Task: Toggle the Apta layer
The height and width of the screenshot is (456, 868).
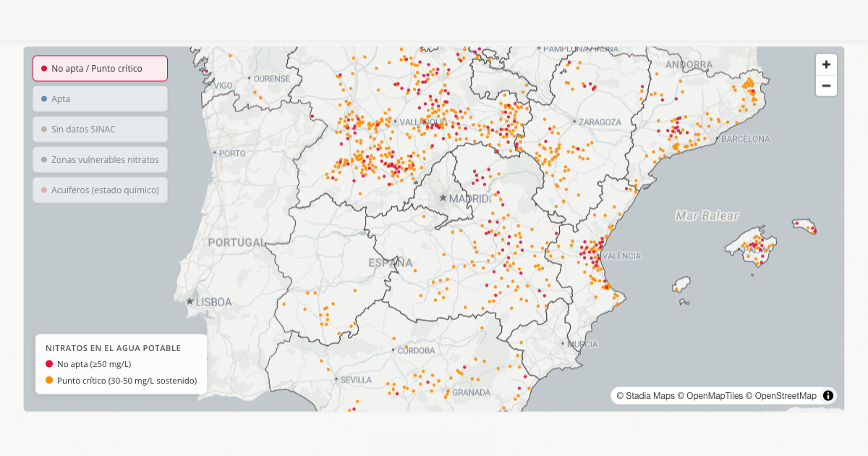Action: pyautogui.click(x=99, y=98)
